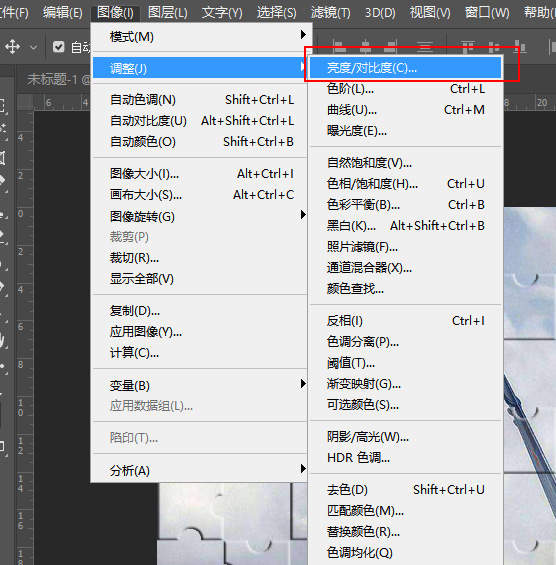Choose 亮度/对比度(C)... adjustment
Viewport: 556px width, 565px height.
click(x=406, y=67)
